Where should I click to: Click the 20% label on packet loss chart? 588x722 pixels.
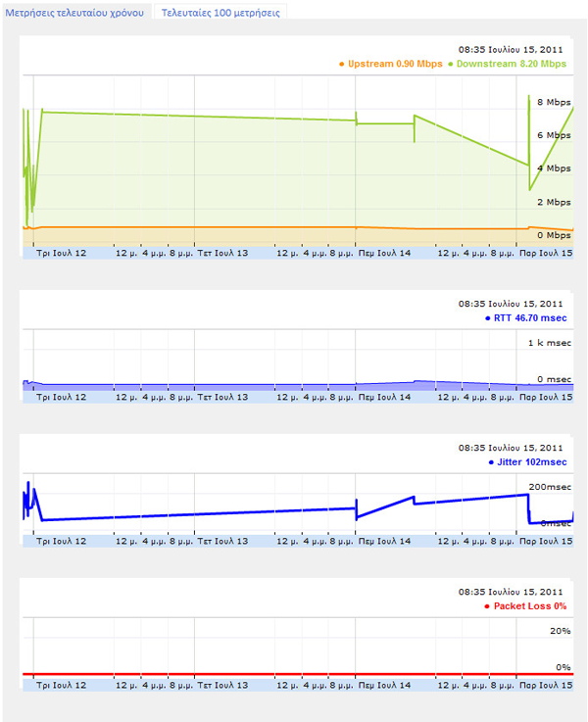[x=561, y=631]
